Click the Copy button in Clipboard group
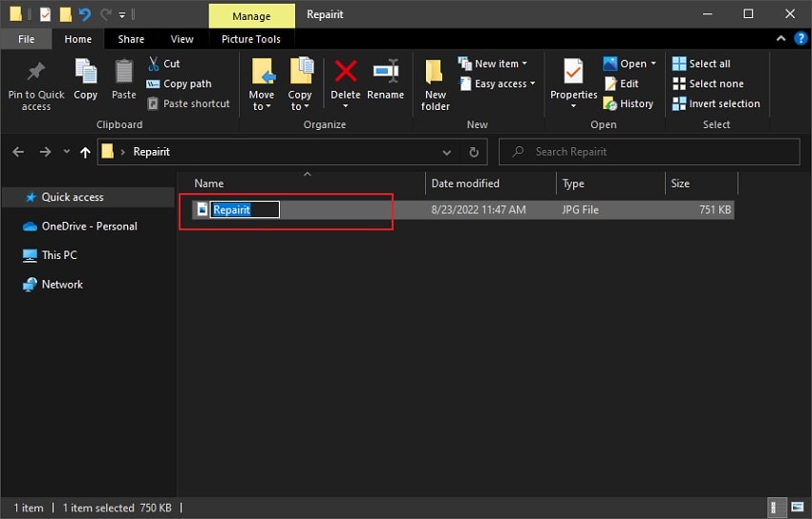This screenshot has width=812, height=519. (x=85, y=78)
